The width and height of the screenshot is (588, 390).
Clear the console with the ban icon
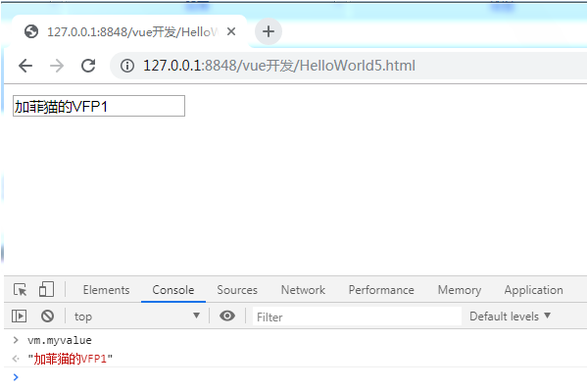47,317
